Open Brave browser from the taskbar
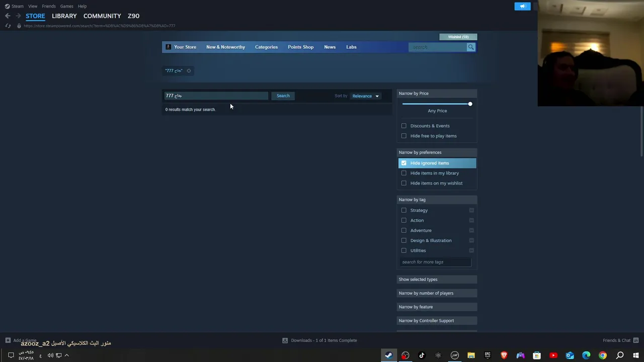The image size is (644, 362). 504,355
